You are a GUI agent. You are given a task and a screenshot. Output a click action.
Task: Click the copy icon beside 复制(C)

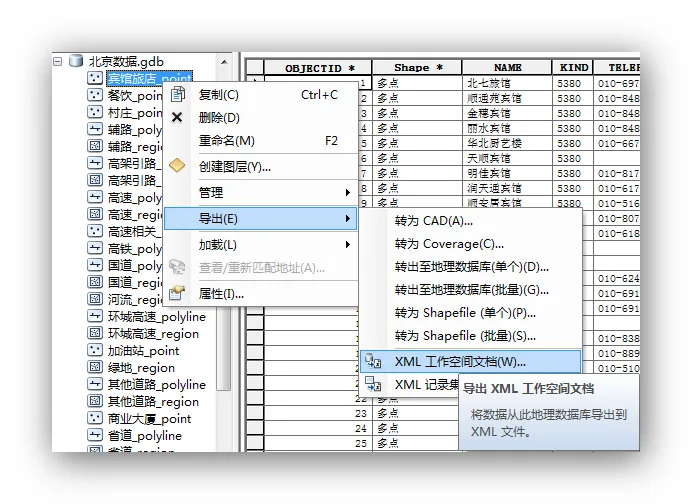177,94
